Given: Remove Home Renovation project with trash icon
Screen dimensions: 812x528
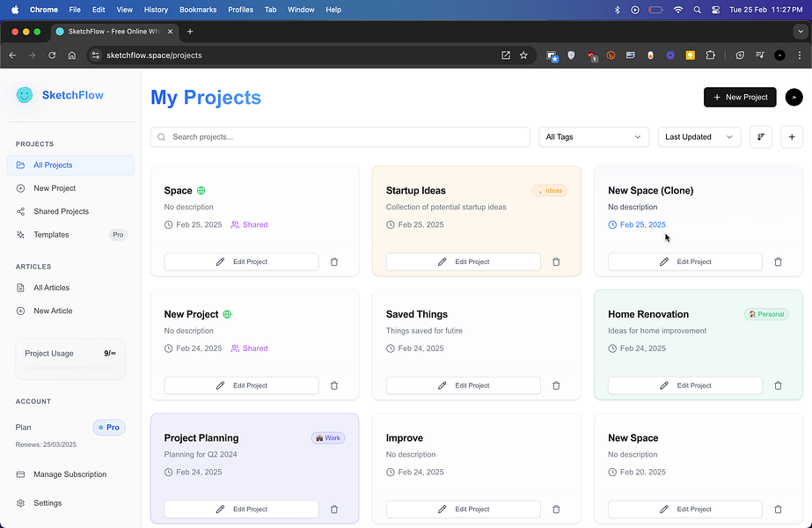Looking at the screenshot, I should point(778,385).
